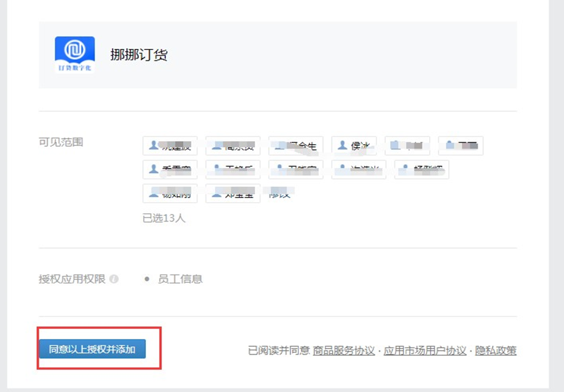Image resolution: width=564 pixels, height=392 pixels.
Task: Click the person icon on the first member chip
Action: pos(153,145)
